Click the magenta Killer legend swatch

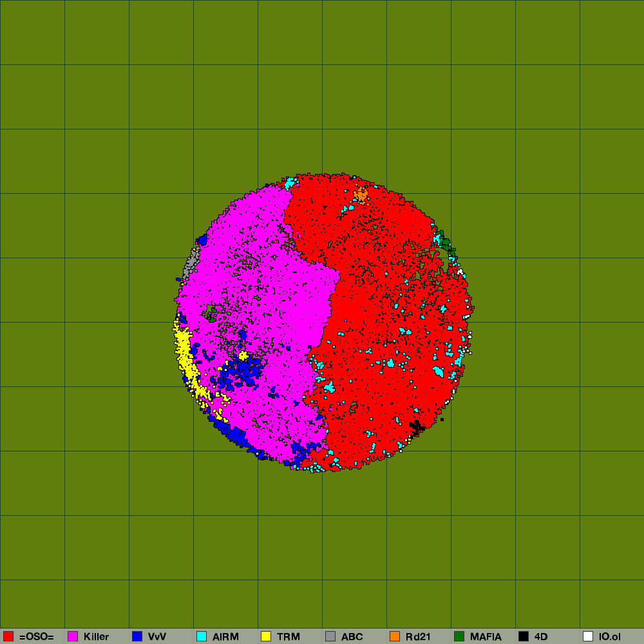pyautogui.click(x=73, y=636)
